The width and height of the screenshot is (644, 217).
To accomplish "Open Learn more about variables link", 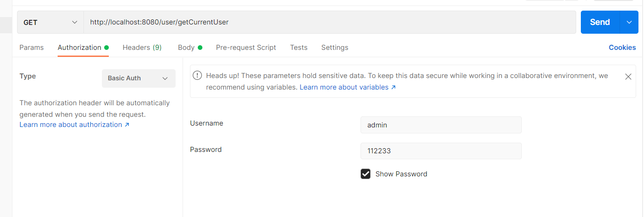I will (348, 87).
